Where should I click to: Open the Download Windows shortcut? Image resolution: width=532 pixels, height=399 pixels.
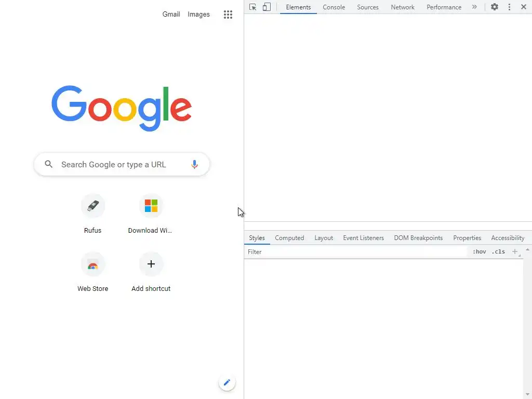point(151,214)
